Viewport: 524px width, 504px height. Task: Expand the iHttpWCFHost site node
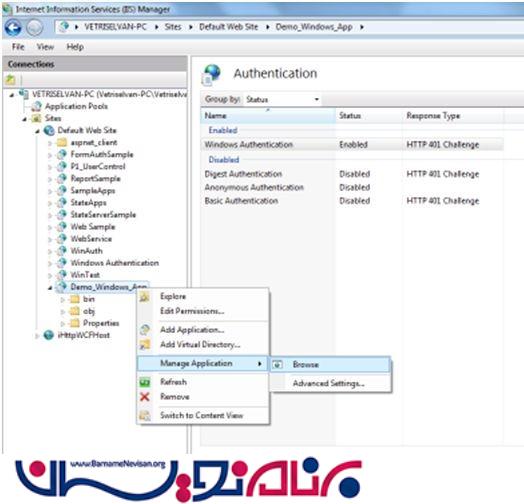pyautogui.click(x=37, y=336)
